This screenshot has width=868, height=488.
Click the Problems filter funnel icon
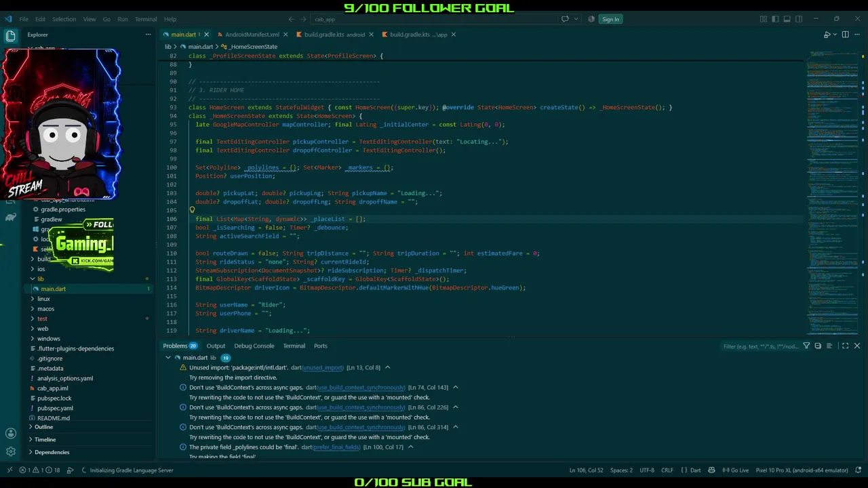[806, 346]
